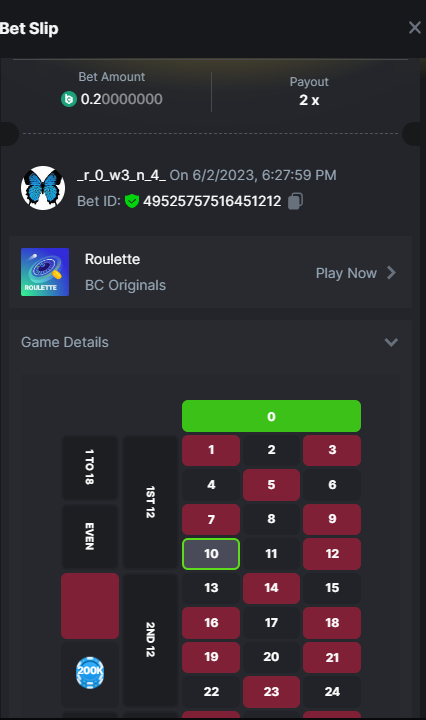Click the username _r_0_w3_n_4_
This screenshot has width=426, height=720.
click(122, 175)
